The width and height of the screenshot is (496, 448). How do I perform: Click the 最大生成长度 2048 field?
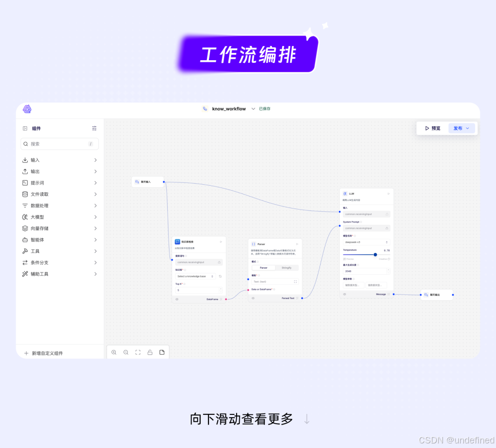(x=366, y=271)
